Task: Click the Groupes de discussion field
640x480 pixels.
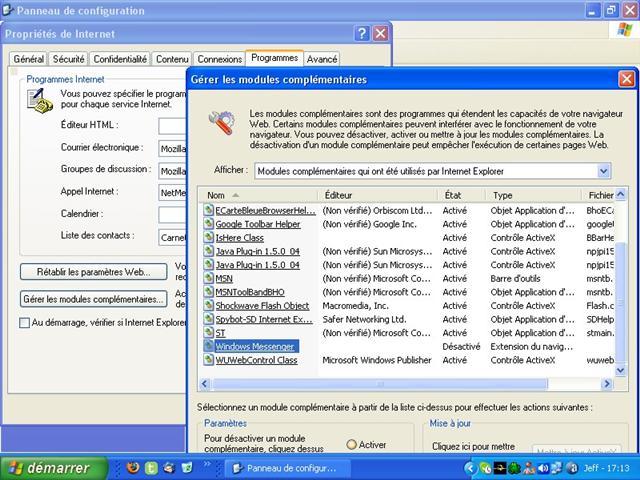Action: (x=172, y=171)
